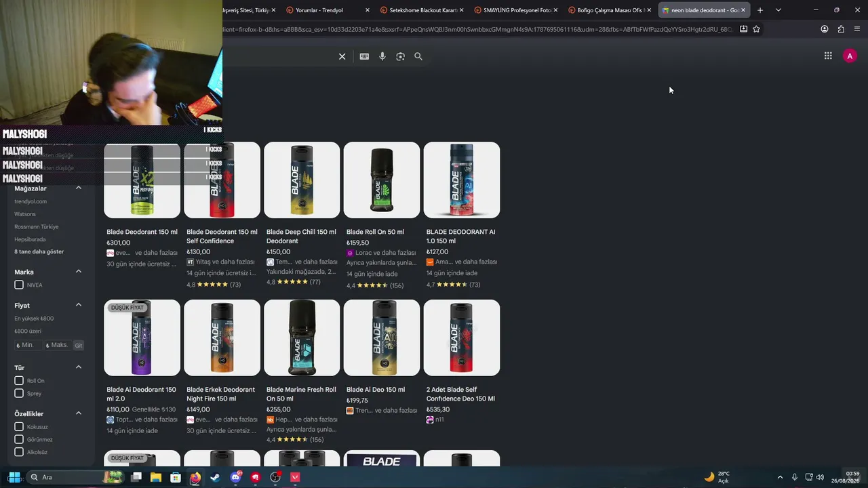This screenshot has height=488, width=868.
Task: Collapse the Marka filter section
Action: (78, 272)
